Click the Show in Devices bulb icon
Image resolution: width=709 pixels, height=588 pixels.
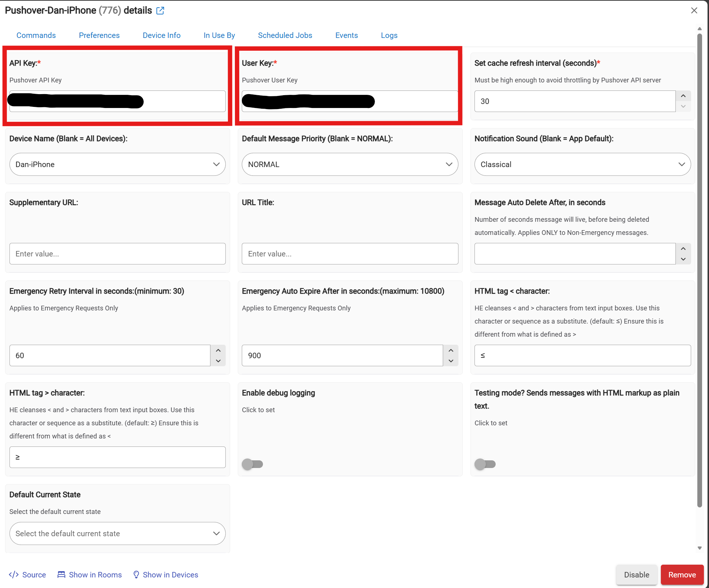coord(136,575)
